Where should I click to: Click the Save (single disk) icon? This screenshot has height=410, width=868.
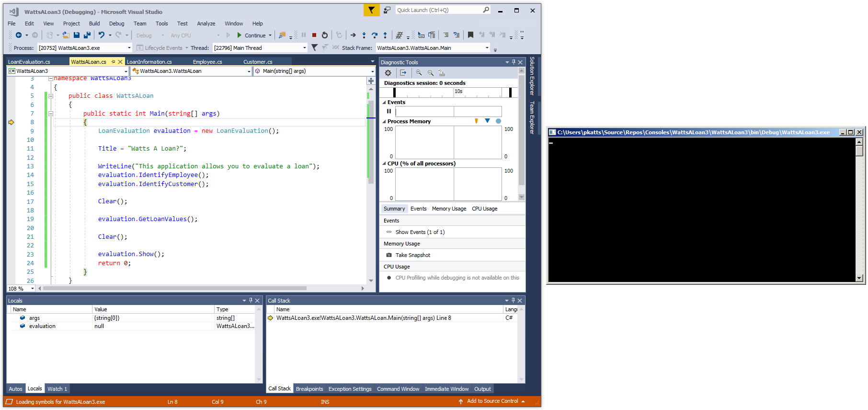[77, 35]
